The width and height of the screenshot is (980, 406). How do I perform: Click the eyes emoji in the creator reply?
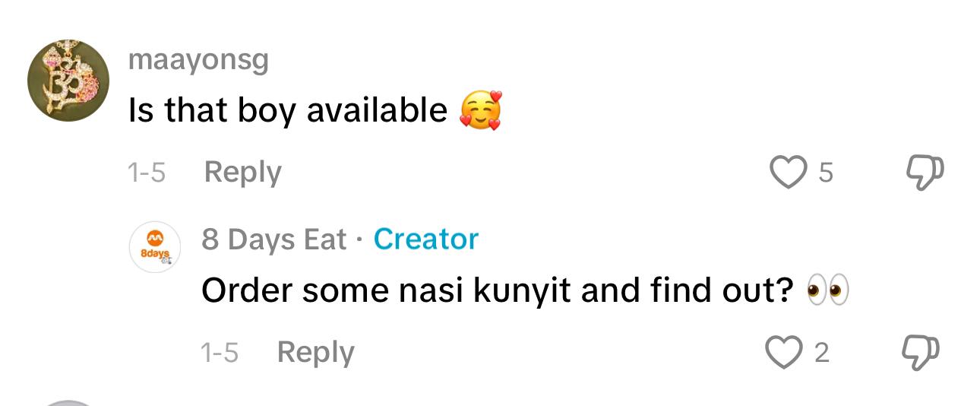click(x=827, y=291)
